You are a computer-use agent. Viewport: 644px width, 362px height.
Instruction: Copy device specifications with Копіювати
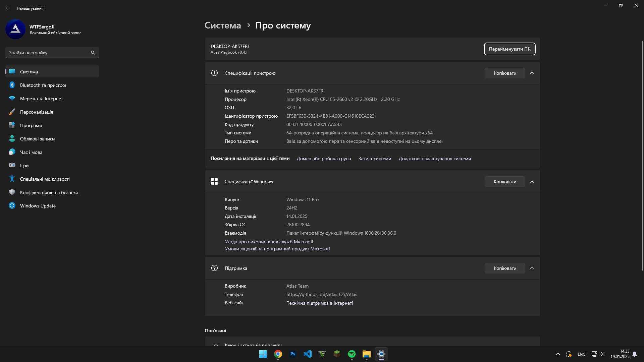point(505,73)
